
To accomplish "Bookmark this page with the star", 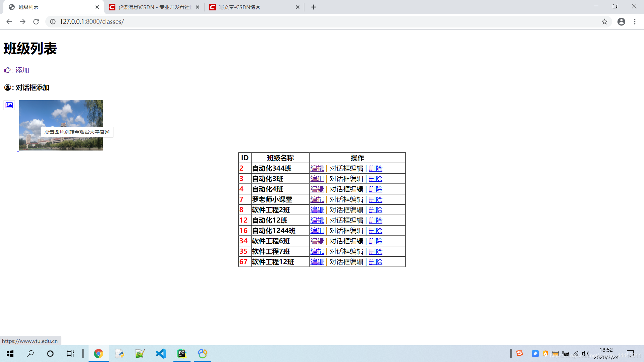I will (604, 21).
